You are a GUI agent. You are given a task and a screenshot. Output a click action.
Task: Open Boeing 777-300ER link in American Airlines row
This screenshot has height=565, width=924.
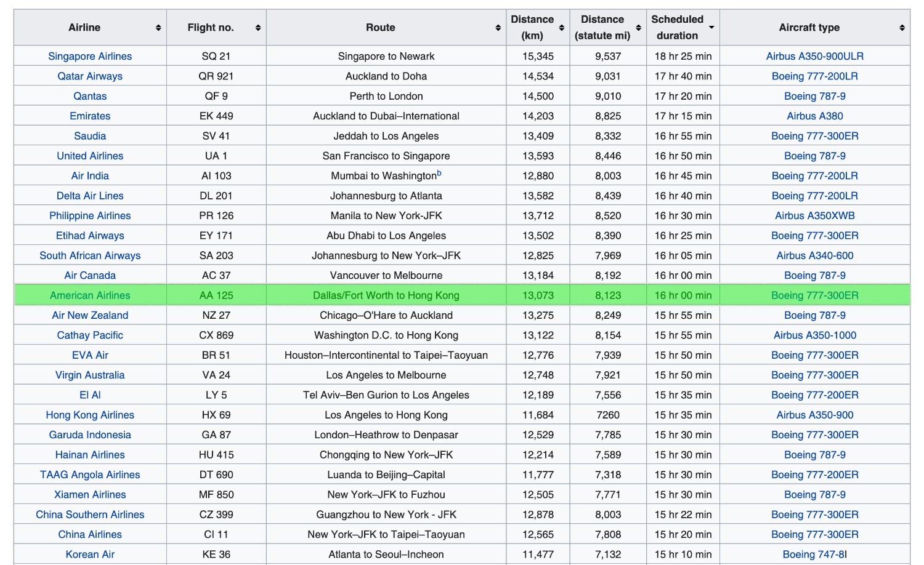815,295
